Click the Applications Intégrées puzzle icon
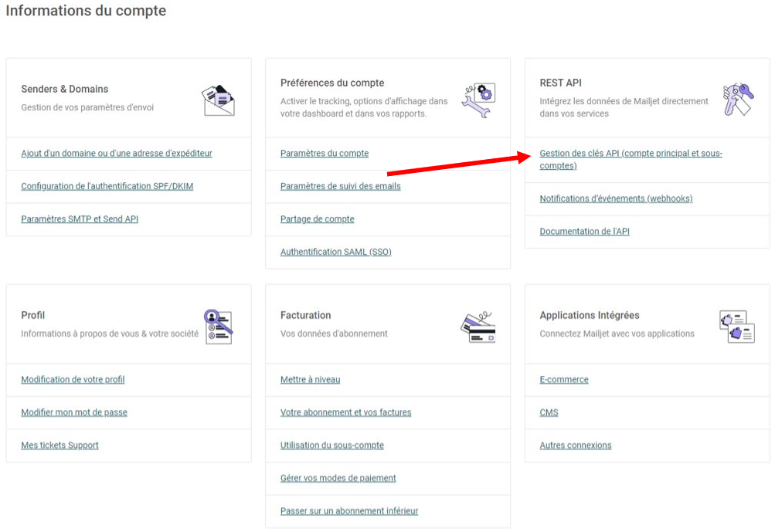This screenshot has width=775, height=532. pyautogui.click(x=737, y=327)
